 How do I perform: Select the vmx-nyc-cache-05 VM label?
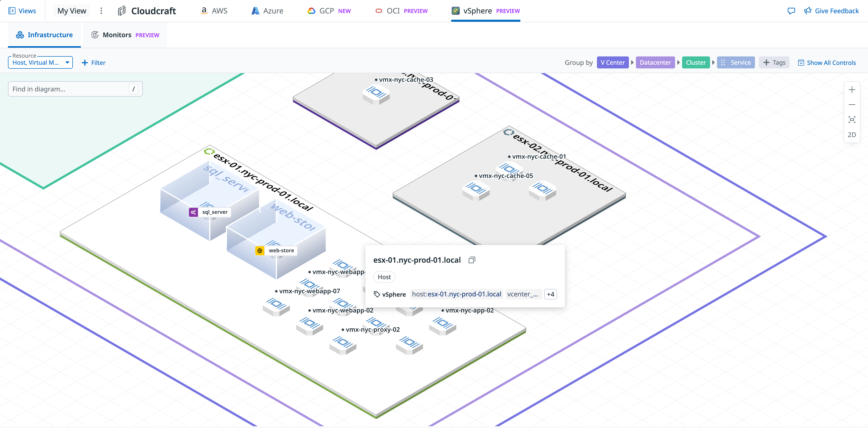tap(505, 176)
